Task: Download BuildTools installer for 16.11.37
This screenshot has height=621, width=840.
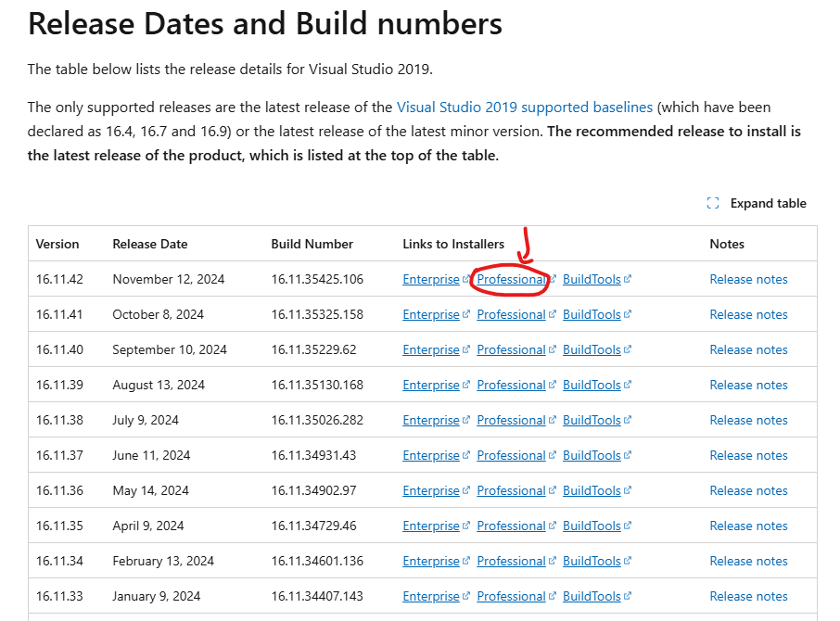Action: pos(592,456)
